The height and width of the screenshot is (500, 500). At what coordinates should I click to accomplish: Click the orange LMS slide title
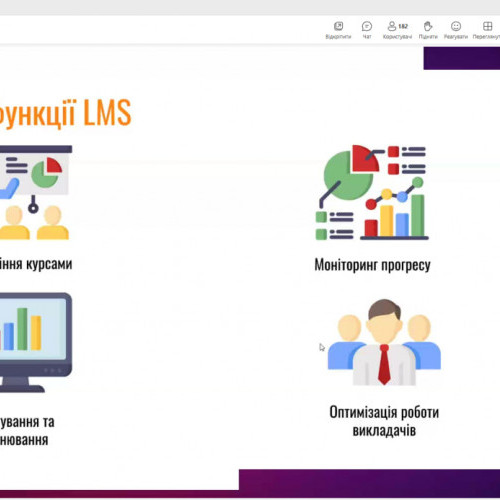coord(66,113)
